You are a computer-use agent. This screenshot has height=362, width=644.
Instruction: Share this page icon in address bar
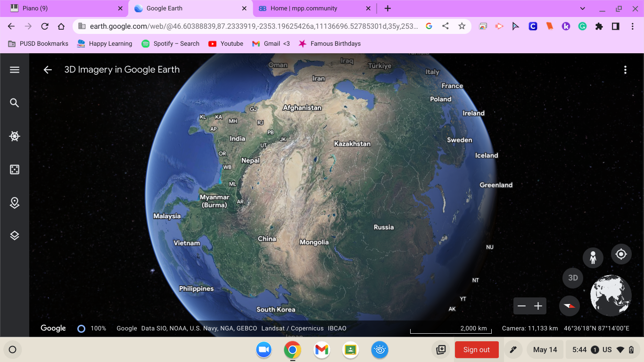point(446,26)
